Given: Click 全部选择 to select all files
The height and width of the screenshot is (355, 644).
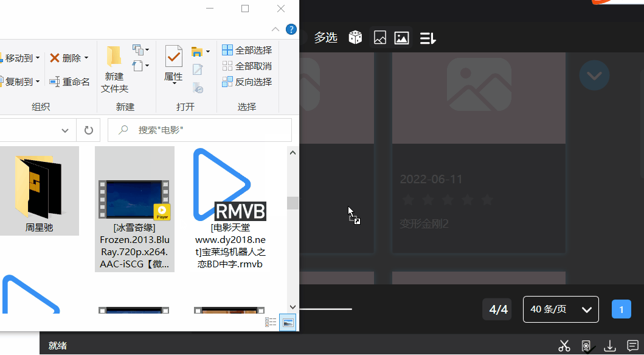Looking at the screenshot, I should pyautogui.click(x=247, y=50).
